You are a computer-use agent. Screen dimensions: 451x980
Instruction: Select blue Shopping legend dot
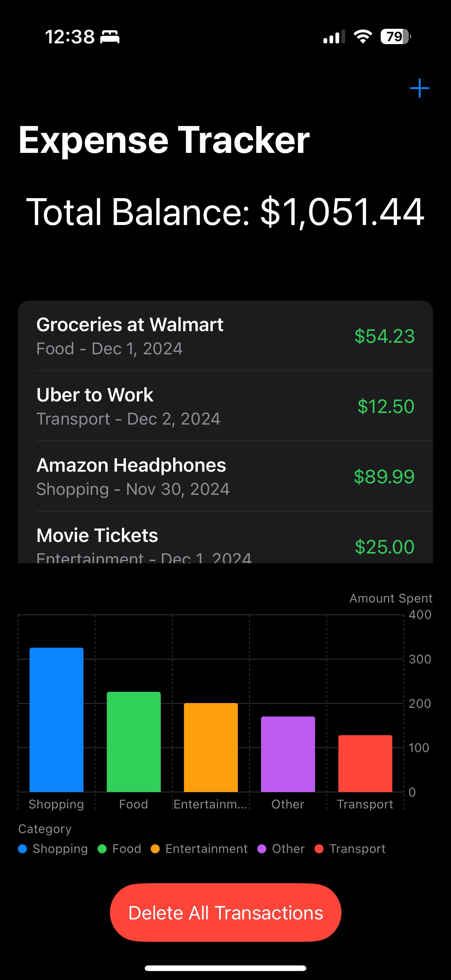22,849
